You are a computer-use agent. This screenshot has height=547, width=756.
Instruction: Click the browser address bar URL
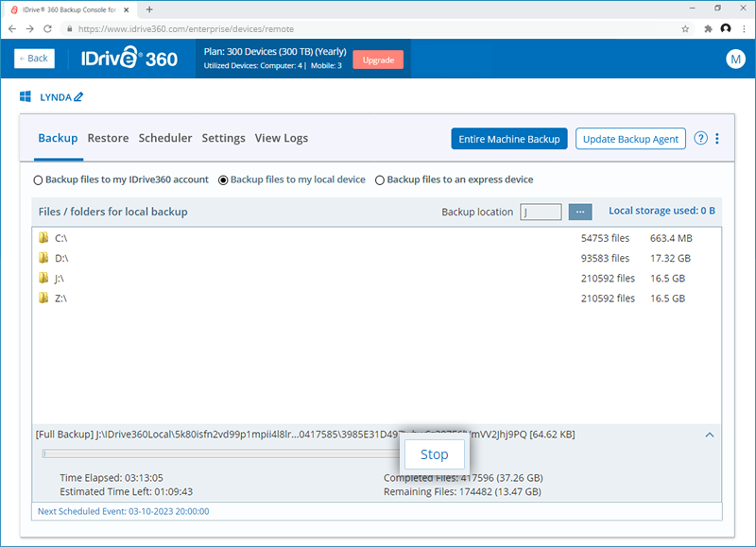186,29
